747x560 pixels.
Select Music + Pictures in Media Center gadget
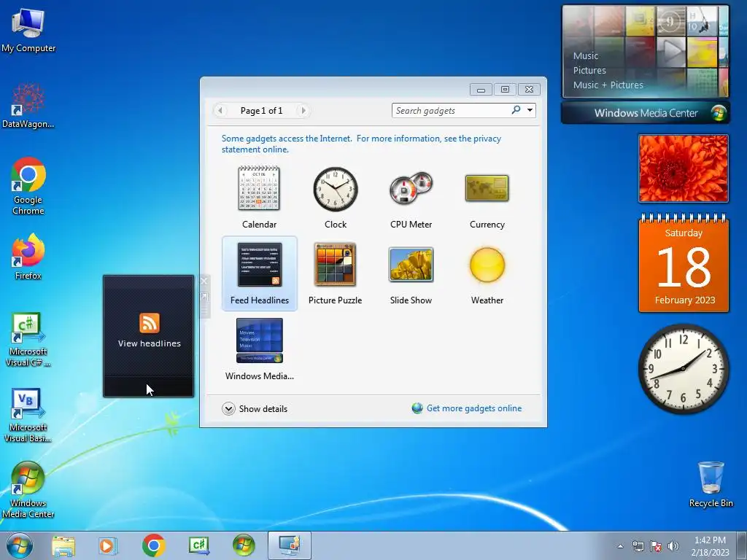tap(608, 85)
